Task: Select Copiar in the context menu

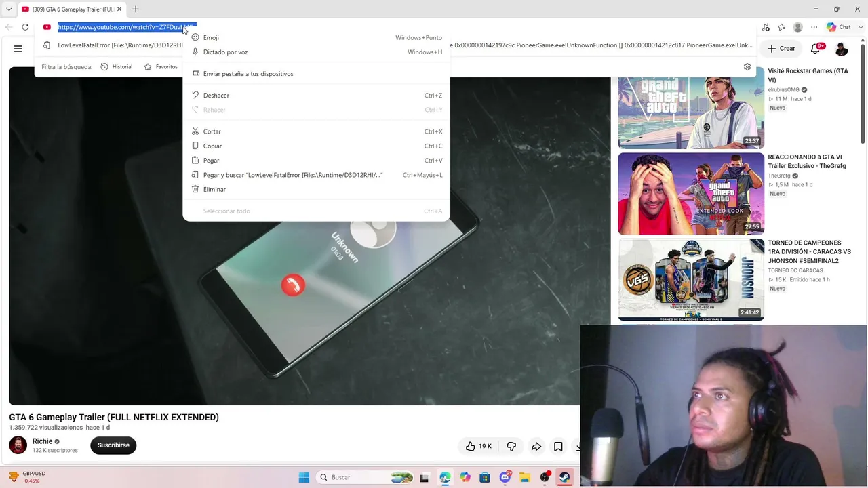Action: coord(316,146)
